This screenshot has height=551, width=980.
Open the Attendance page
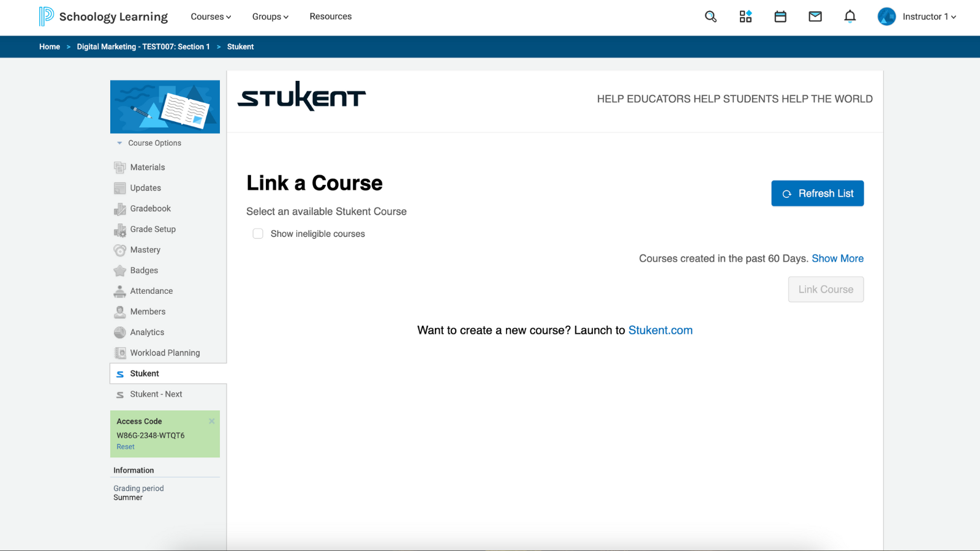coord(151,291)
